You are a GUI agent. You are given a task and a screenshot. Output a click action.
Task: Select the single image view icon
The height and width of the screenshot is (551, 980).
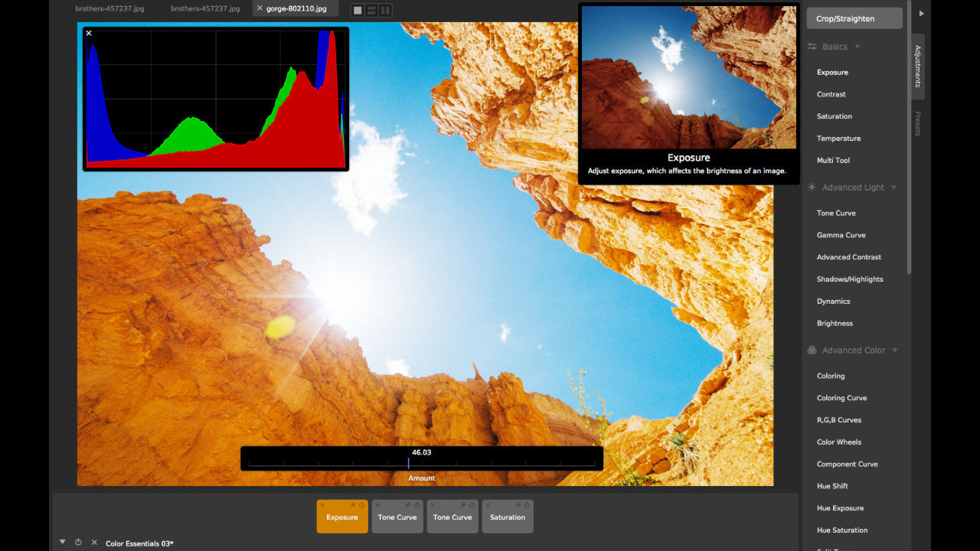pos(356,10)
